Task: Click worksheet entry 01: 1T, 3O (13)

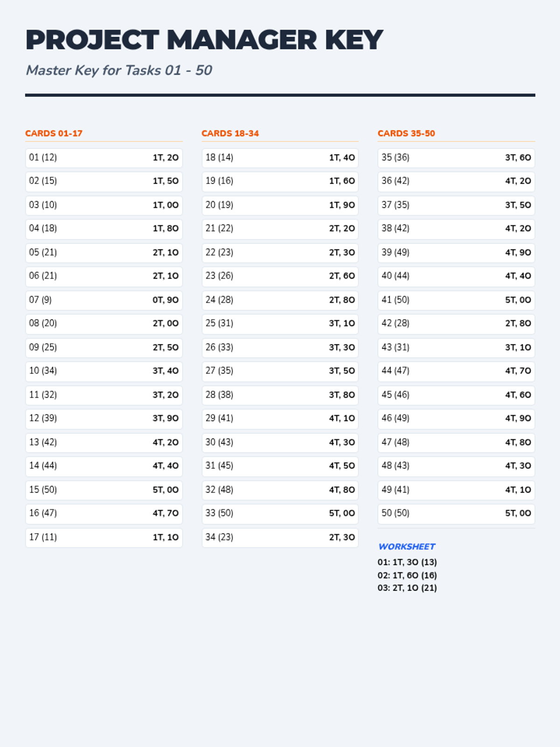Action: coord(407,562)
